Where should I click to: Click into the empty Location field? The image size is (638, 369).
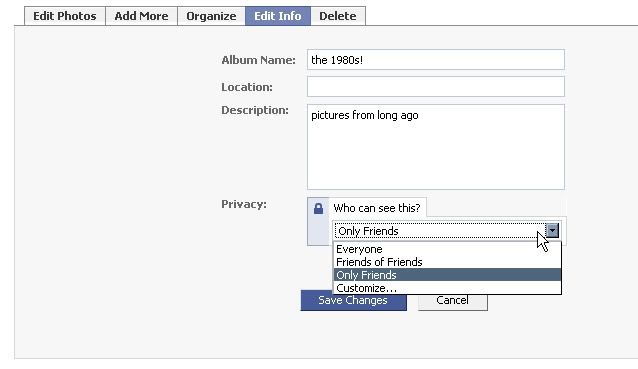pos(436,87)
